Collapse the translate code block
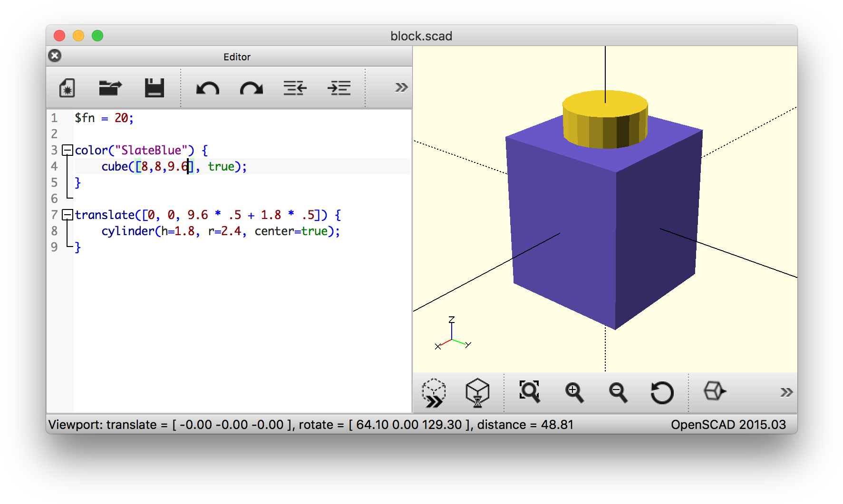 click(68, 215)
